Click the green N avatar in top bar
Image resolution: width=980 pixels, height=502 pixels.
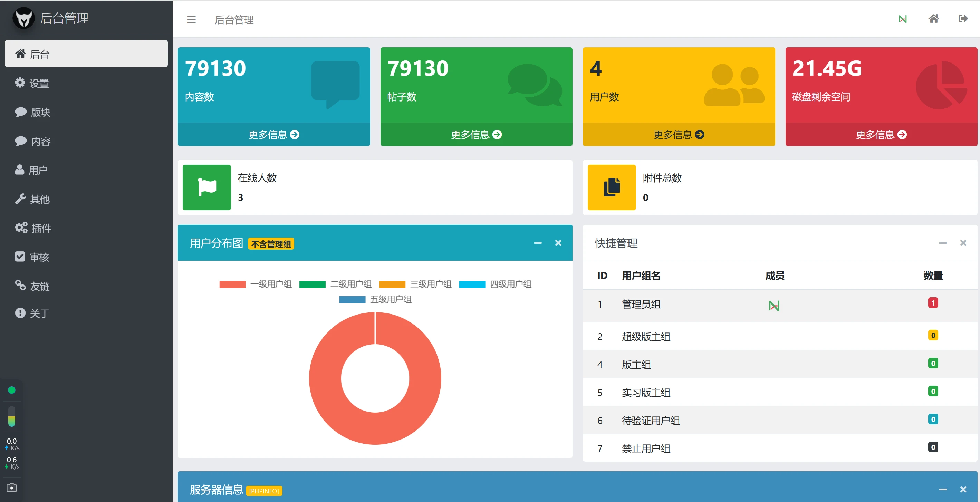[902, 19]
